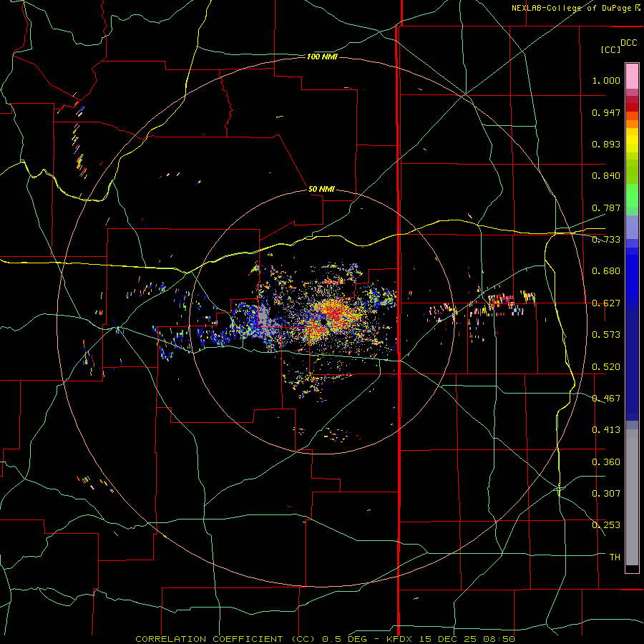Select the 1.000 scale value
This screenshot has height=644, width=644.
coord(606,80)
